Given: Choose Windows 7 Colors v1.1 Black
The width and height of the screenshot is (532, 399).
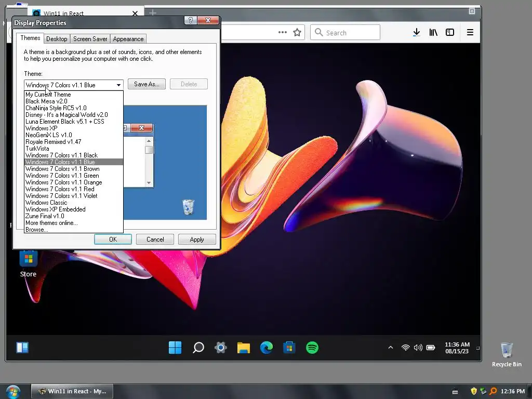Looking at the screenshot, I should click(x=74, y=155).
